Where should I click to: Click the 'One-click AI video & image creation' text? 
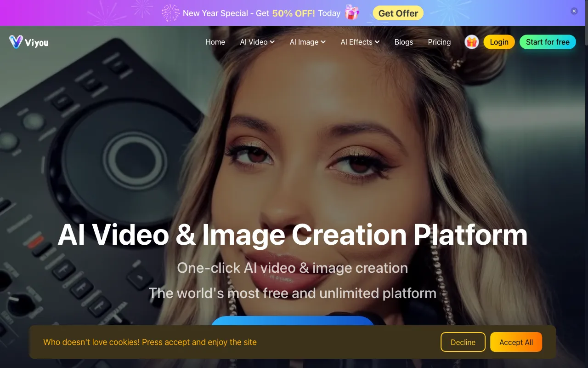click(293, 268)
